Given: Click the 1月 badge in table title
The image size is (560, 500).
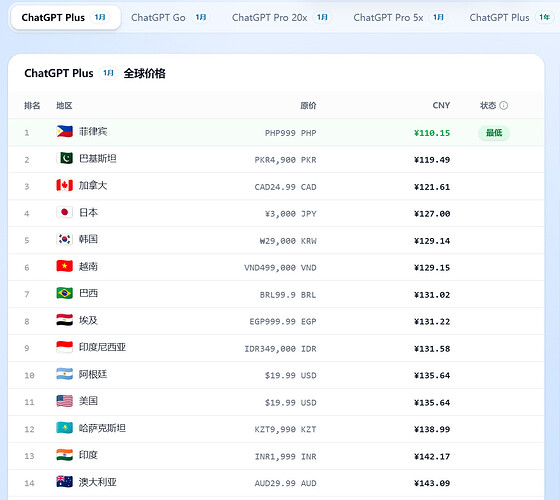Looking at the screenshot, I should (108, 73).
